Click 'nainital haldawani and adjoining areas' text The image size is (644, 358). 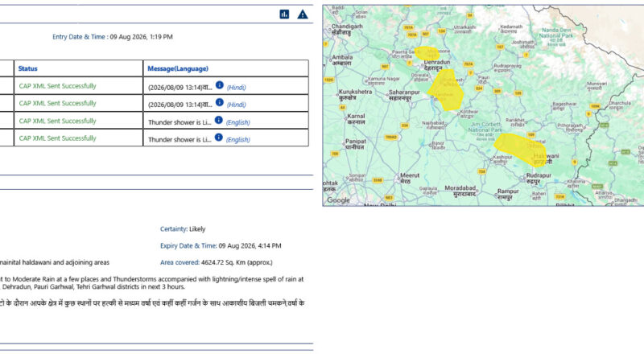(x=55, y=262)
